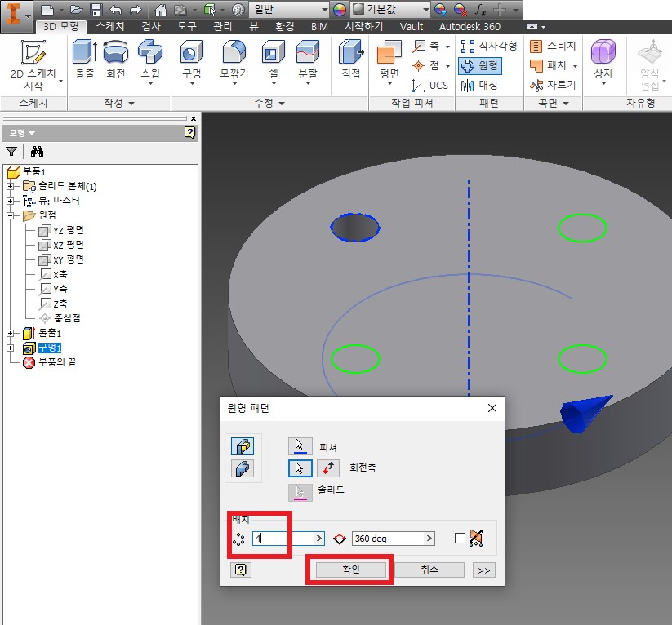Choose pattern entire solid mode

point(243,468)
